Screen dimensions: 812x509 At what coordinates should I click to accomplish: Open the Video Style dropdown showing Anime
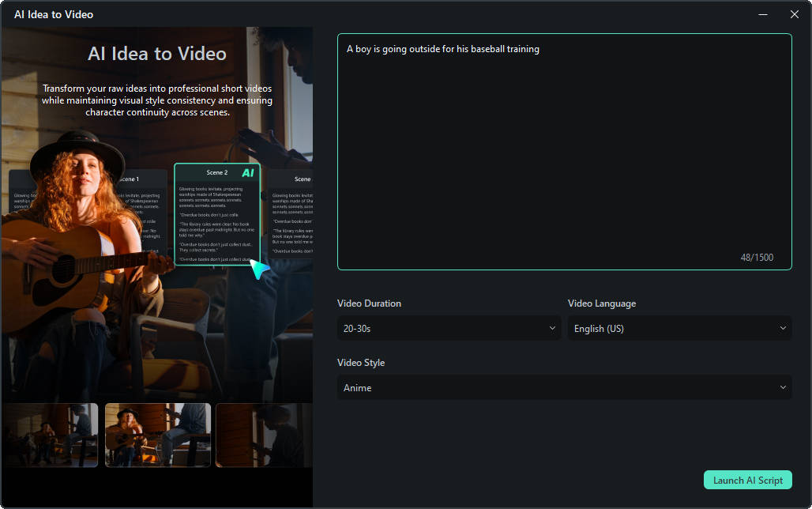[565, 387]
